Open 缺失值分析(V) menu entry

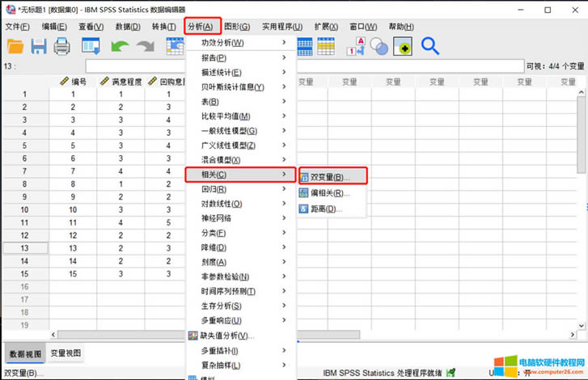tap(226, 336)
